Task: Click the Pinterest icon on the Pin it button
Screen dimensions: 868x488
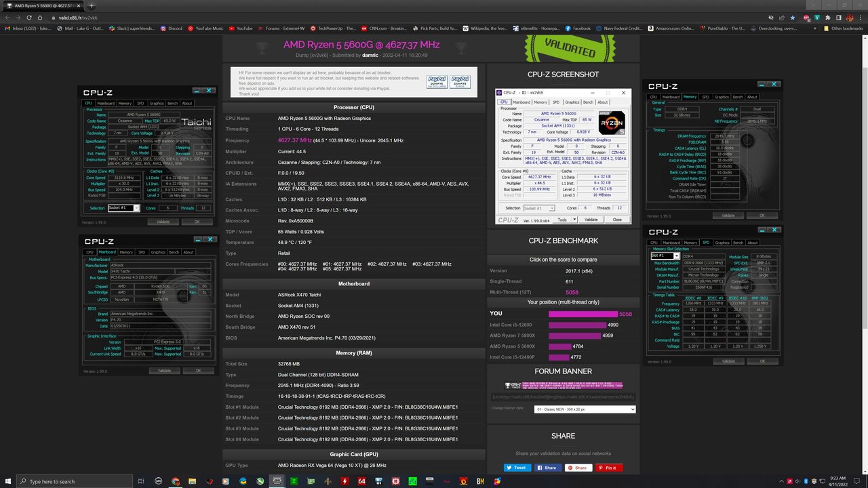Action: point(601,468)
